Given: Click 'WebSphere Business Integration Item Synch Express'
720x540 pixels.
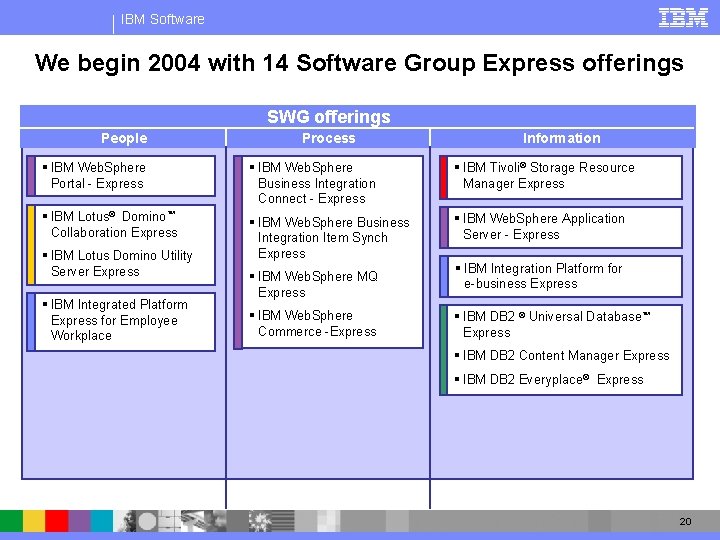Looking at the screenshot, I should tap(329, 238).
